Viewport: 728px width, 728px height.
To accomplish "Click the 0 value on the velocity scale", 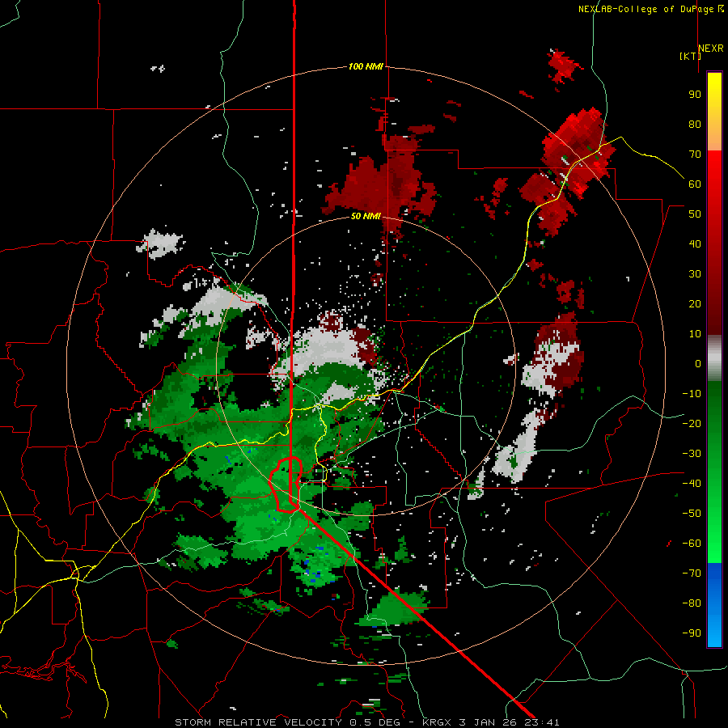I will [698, 363].
